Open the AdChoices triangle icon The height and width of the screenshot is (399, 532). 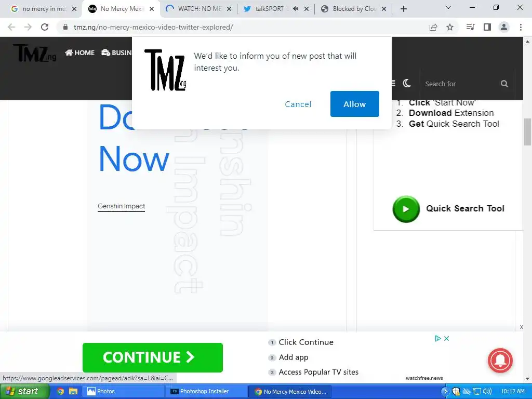click(x=437, y=338)
